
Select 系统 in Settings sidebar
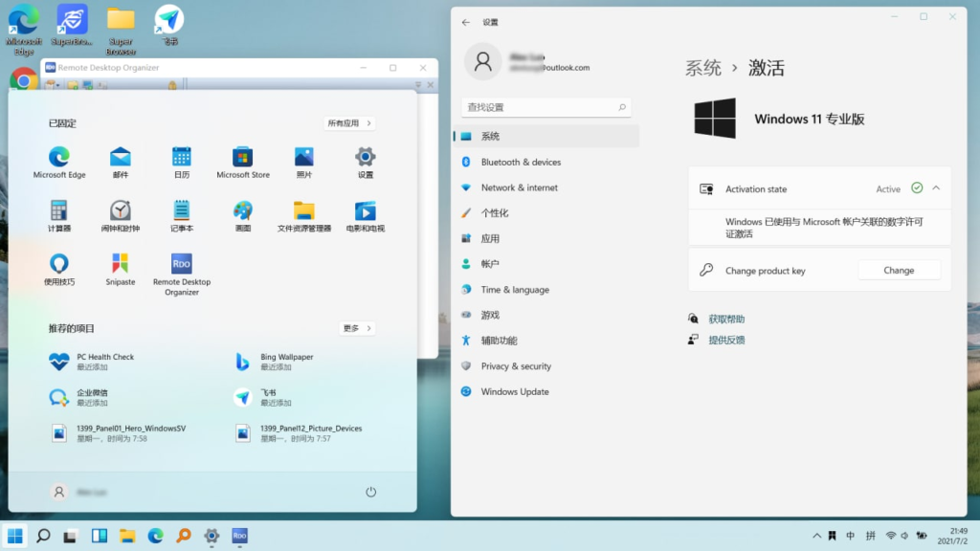pos(546,136)
